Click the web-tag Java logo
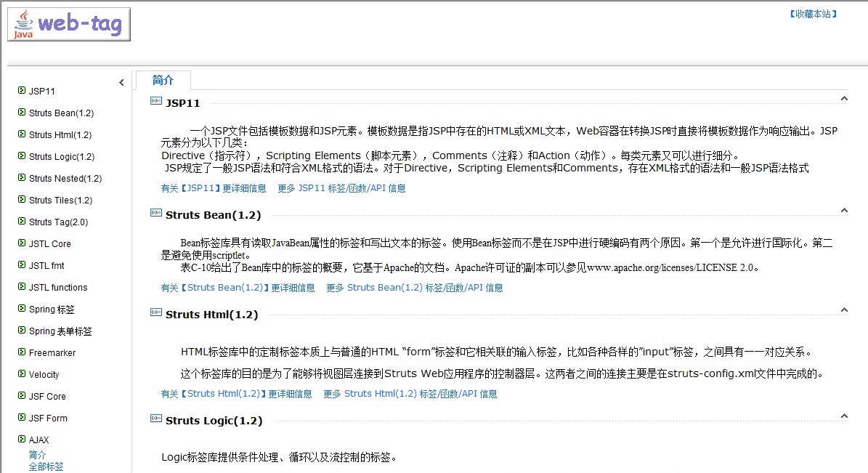The width and height of the screenshot is (868, 473). pyautogui.click(x=69, y=25)
